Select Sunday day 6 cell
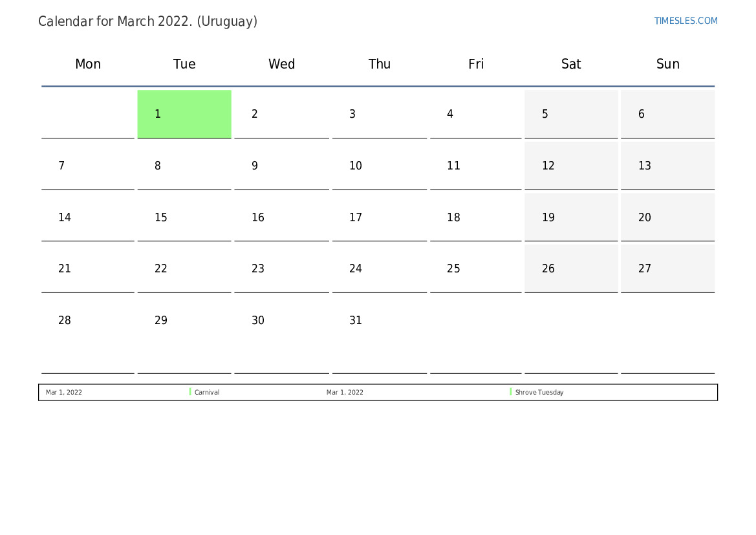Screen dimensions: 756x535 [x=668, y=114]
